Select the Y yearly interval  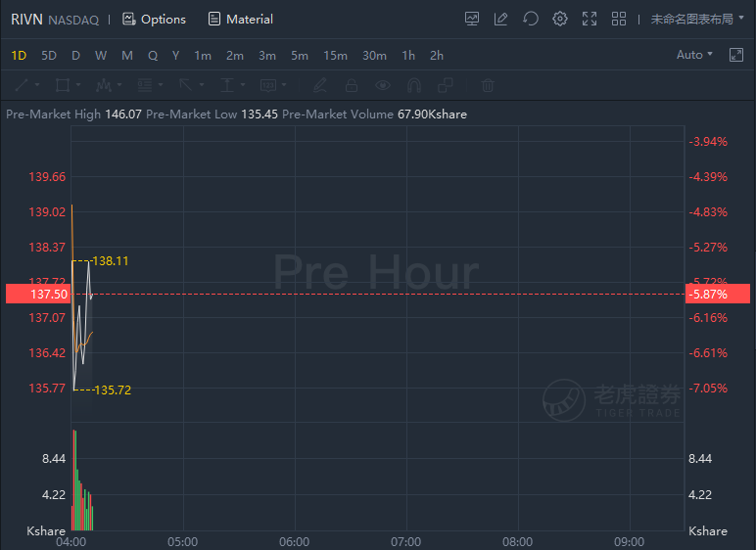coord(176,56)
